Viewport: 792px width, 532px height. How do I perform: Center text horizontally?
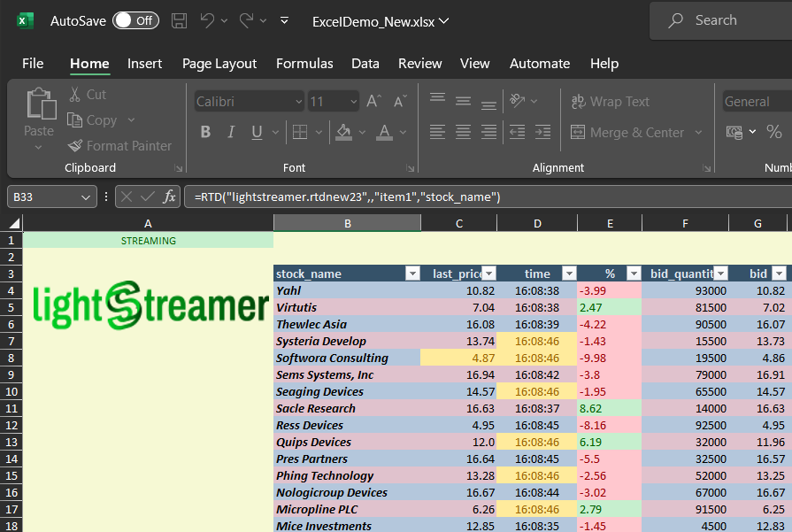463,132
